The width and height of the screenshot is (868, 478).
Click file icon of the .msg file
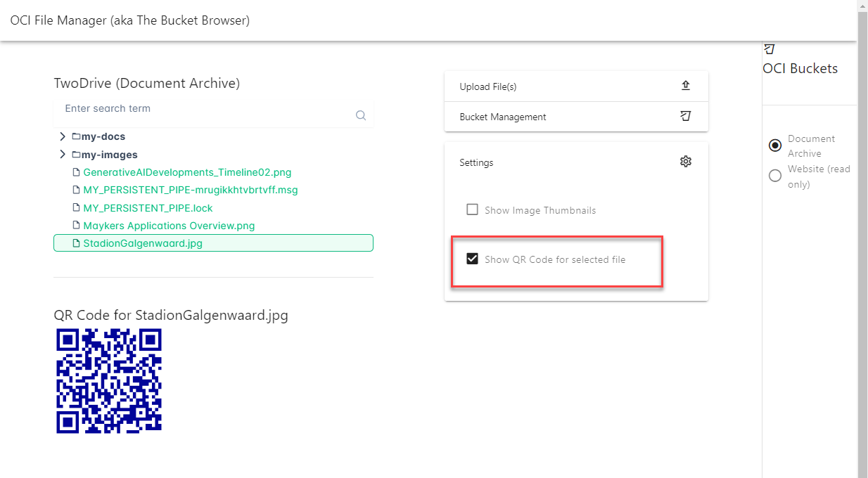(77, 190)
